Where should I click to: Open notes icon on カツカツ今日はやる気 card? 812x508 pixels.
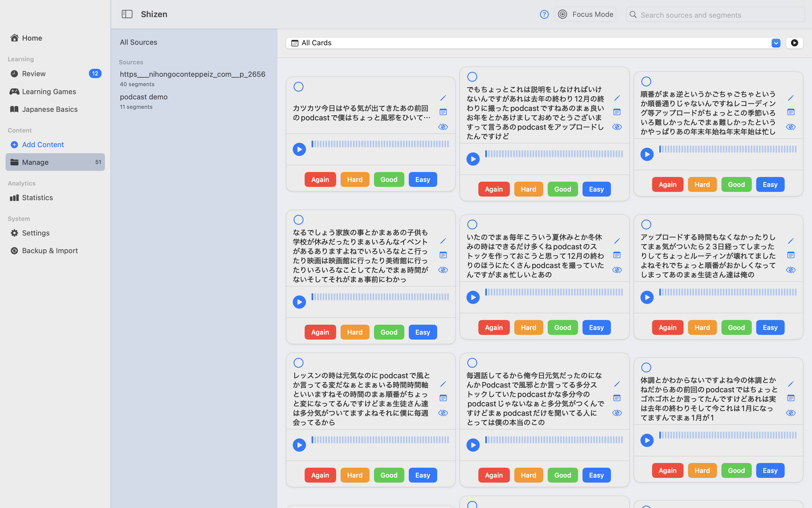click(443, 112)
